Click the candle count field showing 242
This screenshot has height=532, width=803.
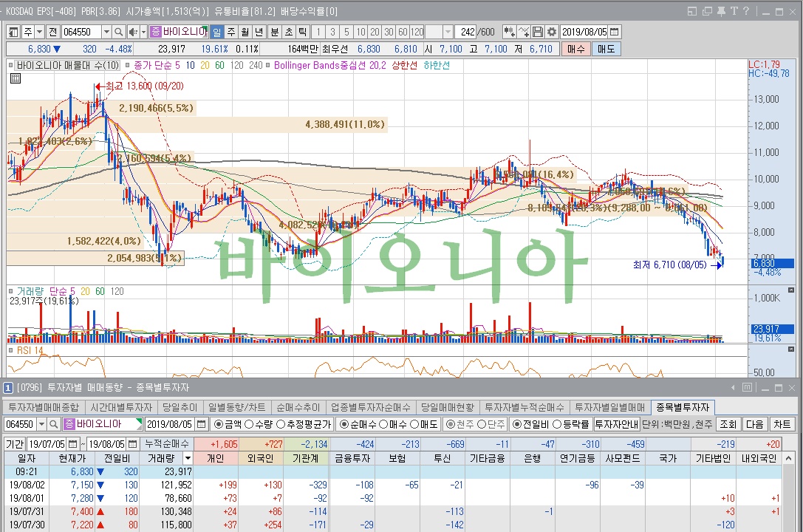coord(466,32)
